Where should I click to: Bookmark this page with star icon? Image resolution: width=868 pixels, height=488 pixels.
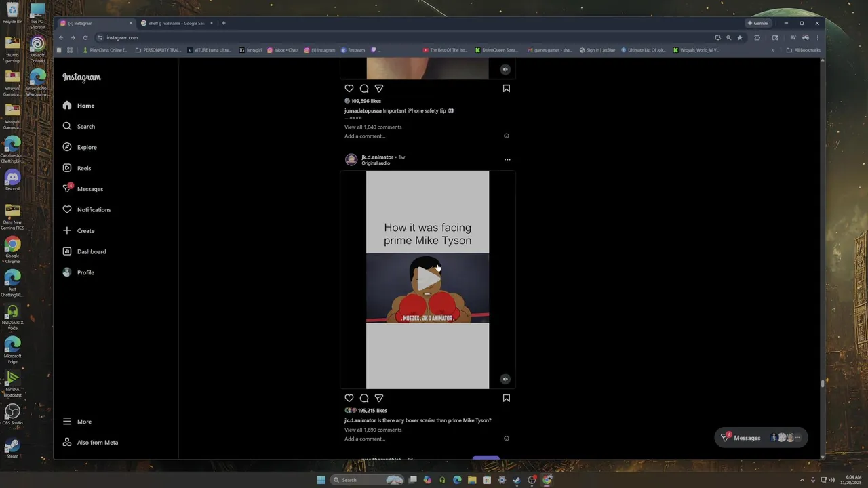pyautogui.click(x=740, y=37)
